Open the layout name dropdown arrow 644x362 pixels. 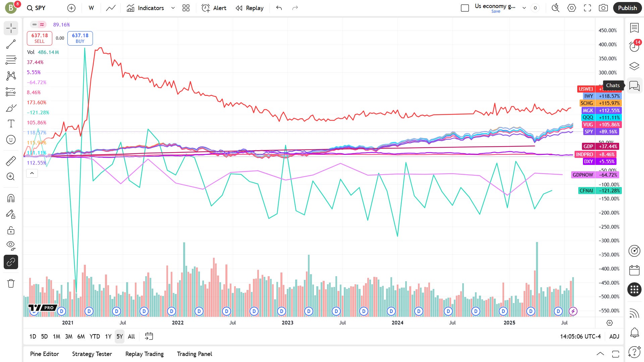(524, 8)
